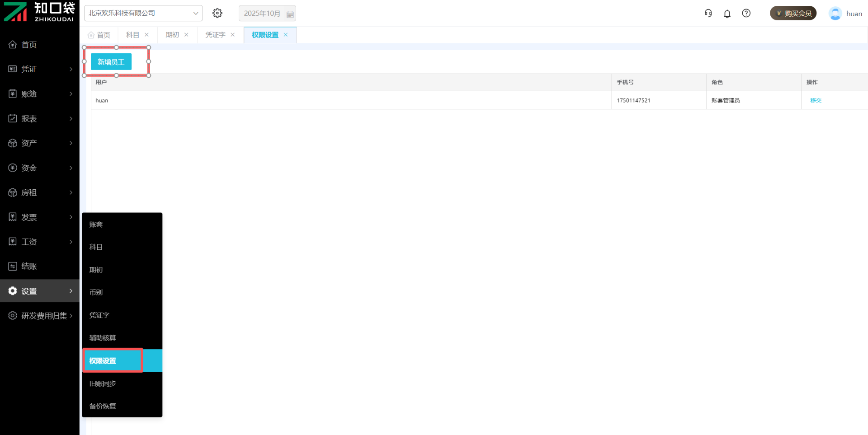This screenshot has height=435, width=868.
Task: Open the 北京欢乐科技有限公司 company dropdown
Action: pyautogui.click(x=143, y=13)
